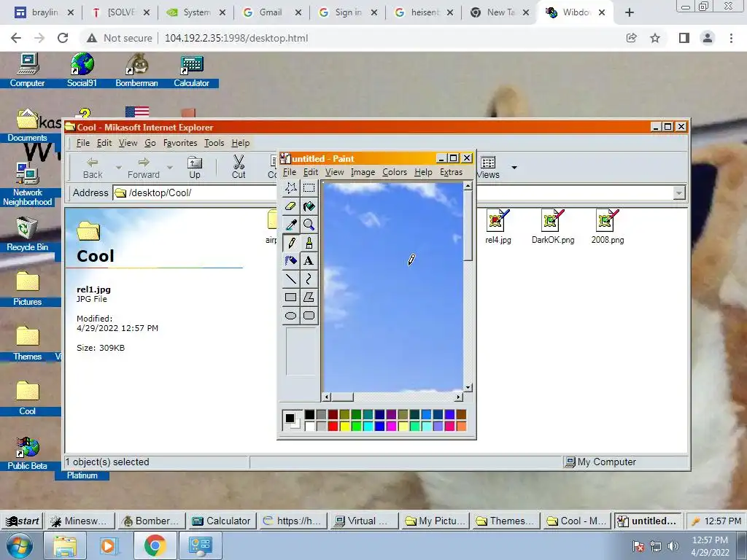Select the Rectangle shape tool
Screen dimensions: 747x560
(x=290, y=297)
